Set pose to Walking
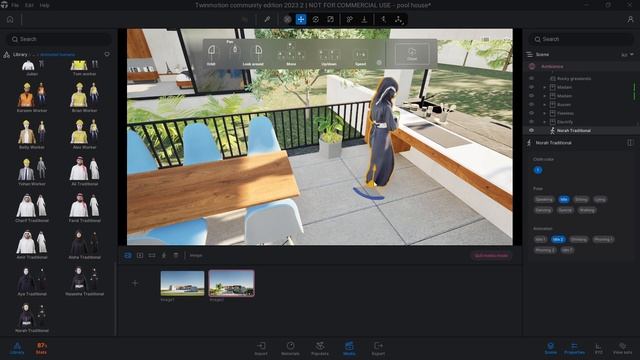The image size is (640, 360). (x=587, y=210)
